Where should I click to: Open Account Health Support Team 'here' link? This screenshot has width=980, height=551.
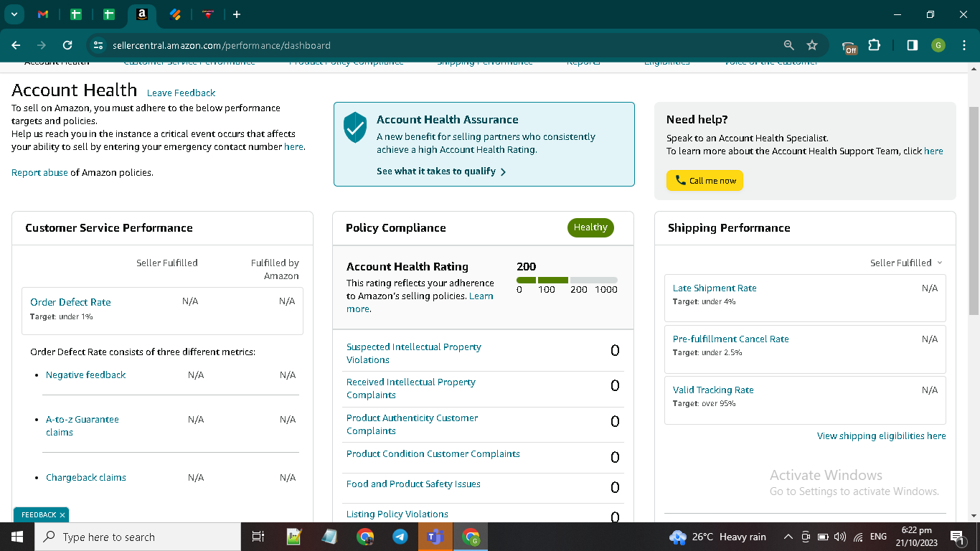coord(933,151)
